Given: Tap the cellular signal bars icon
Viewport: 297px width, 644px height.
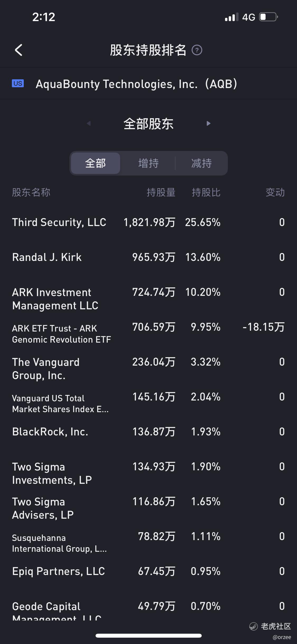Looking at the screenshot, I should [x=232, y=17].
